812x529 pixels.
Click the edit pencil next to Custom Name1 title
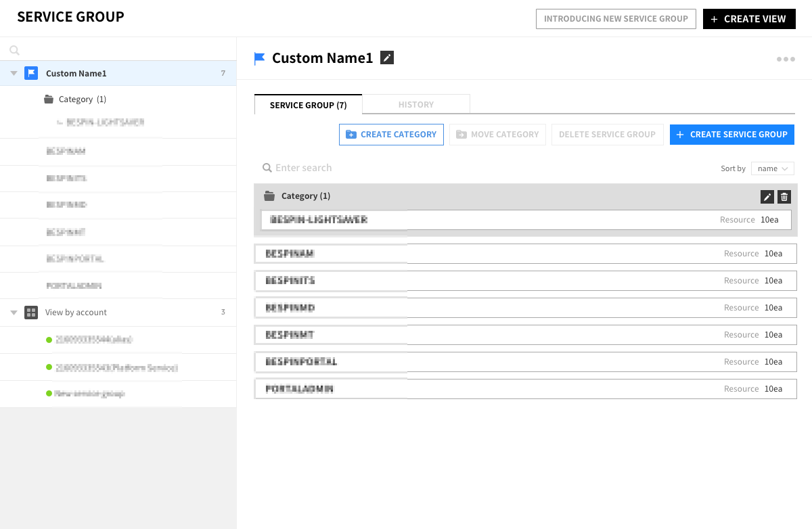coord(387,58)
